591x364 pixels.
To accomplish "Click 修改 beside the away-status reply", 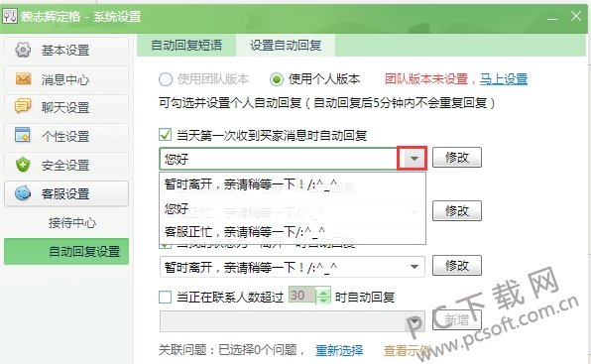I will pos(457,265).
